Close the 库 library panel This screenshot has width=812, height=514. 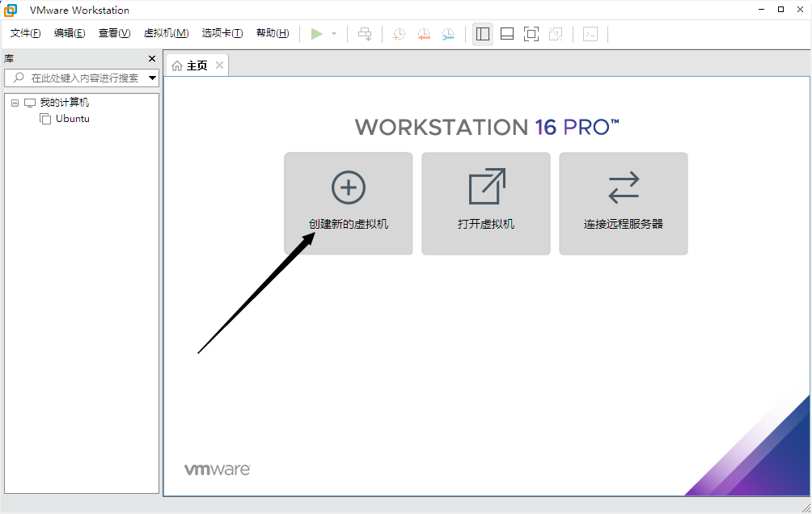[x=152, y=58]
